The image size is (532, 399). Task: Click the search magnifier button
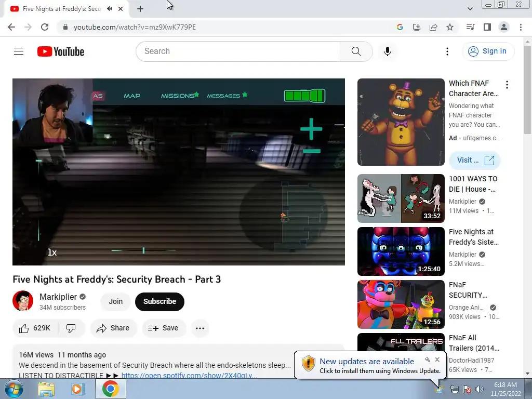click(356, 51)
